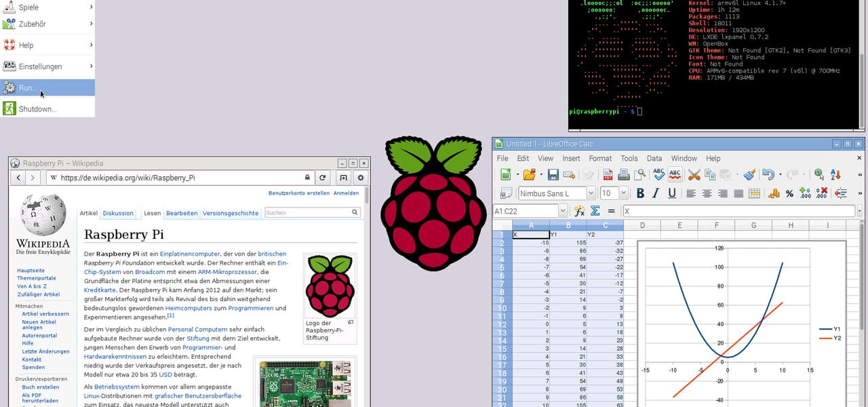Screen dimensions: 868x407
Task: Toggle Merge and Center Cells
Action: pyautogui.click(x=755, y=193)
